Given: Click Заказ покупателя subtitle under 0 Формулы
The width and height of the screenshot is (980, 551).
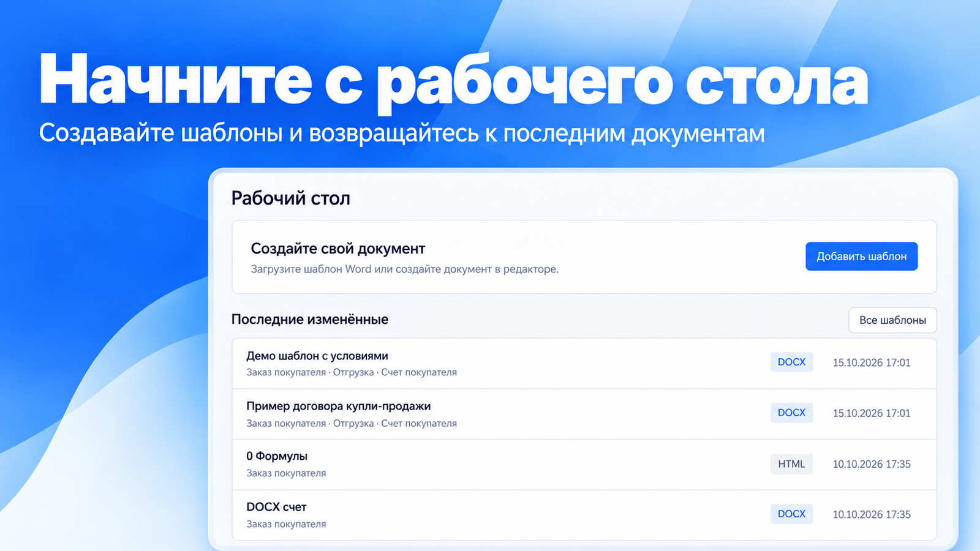Looking at the screenshot, I should tap(286, 473).
